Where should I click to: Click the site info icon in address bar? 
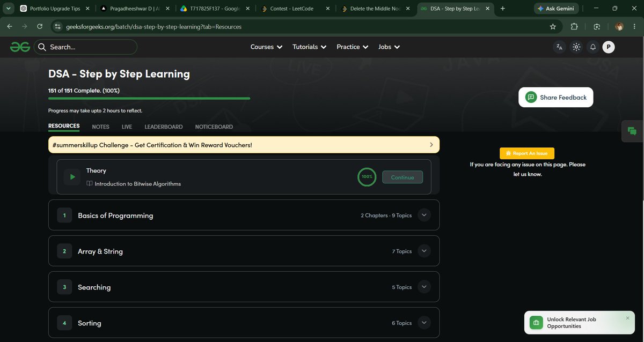point(58,26)
